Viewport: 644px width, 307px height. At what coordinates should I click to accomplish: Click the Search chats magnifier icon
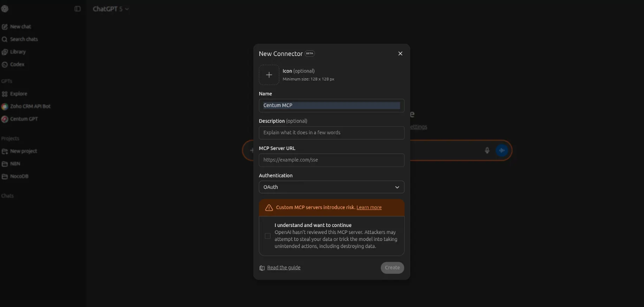(5, 39)
